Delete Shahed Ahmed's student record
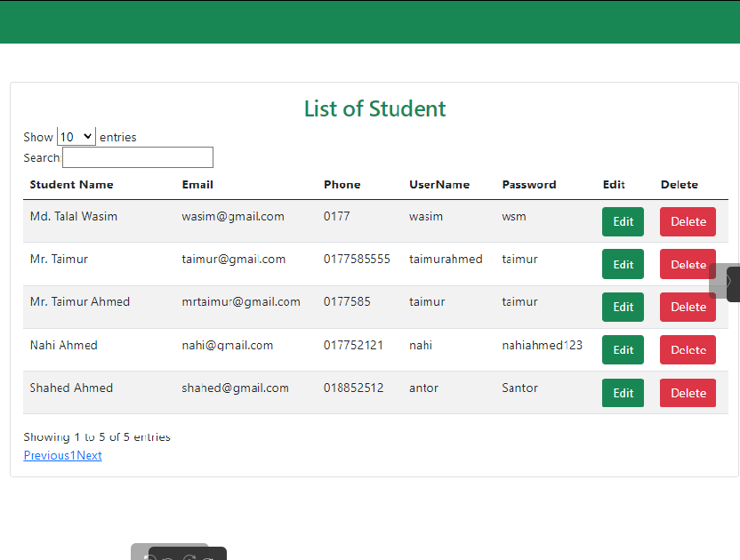 (x=688, y=393)
